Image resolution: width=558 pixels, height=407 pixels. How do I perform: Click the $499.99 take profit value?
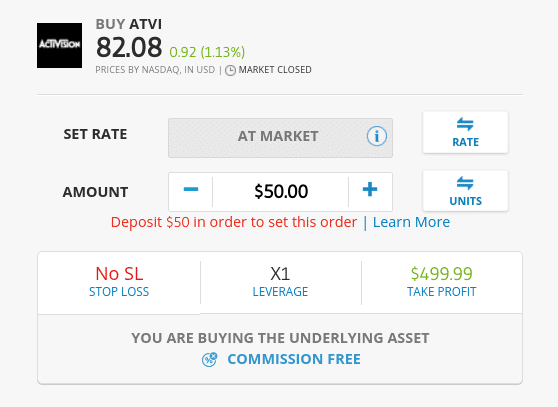click(442, 274)
